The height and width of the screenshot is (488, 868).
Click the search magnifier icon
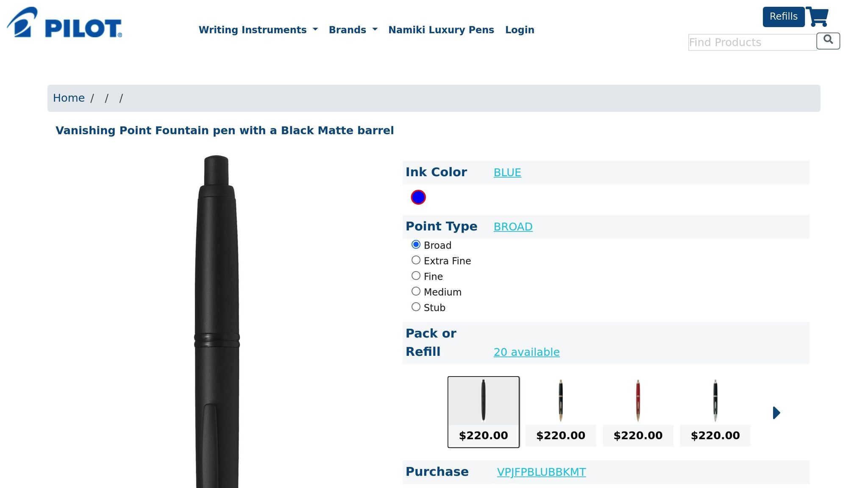(x=828, y=41)
